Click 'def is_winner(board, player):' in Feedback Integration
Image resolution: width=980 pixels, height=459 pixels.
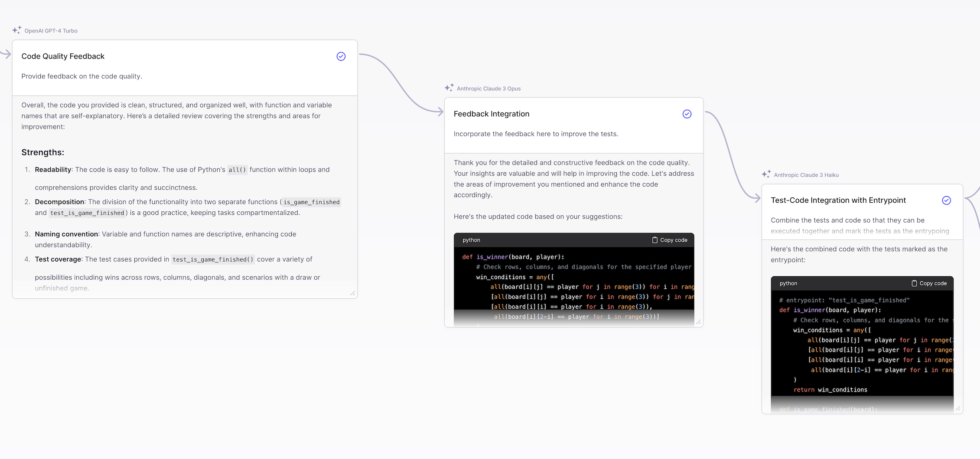(513, 257)
